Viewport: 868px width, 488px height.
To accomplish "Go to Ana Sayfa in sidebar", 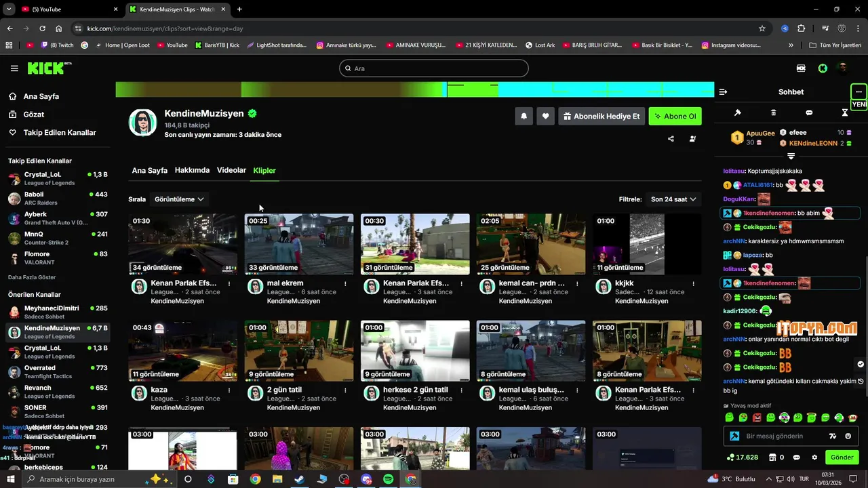I will click(41, 96).
